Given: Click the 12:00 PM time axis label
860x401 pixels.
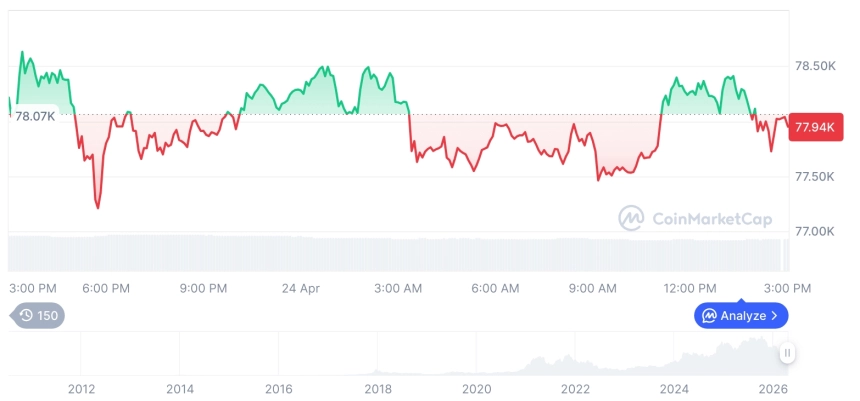Looking at the screenshot, I should point(690,288).
